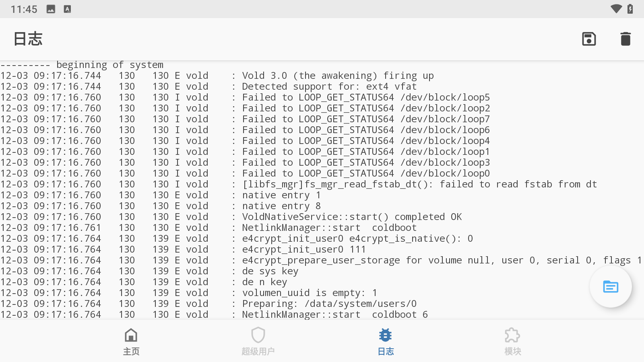Select the "Vold 3.0 (the awakening)" log line
The image size is (644, 362).
point(337,76)
